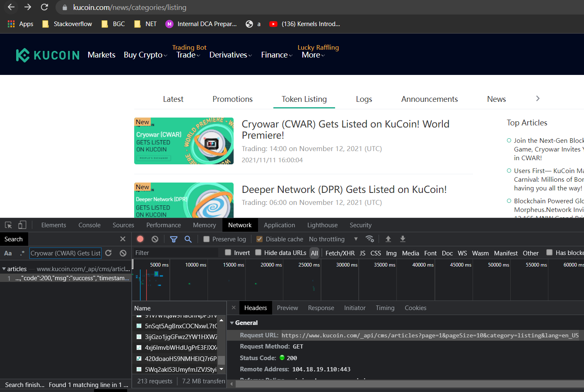Image resolution: width=584 pixels, height=392 pixels.
Task: Open the Cryowar (CWAR) listing article
Action: pos(345,130)
